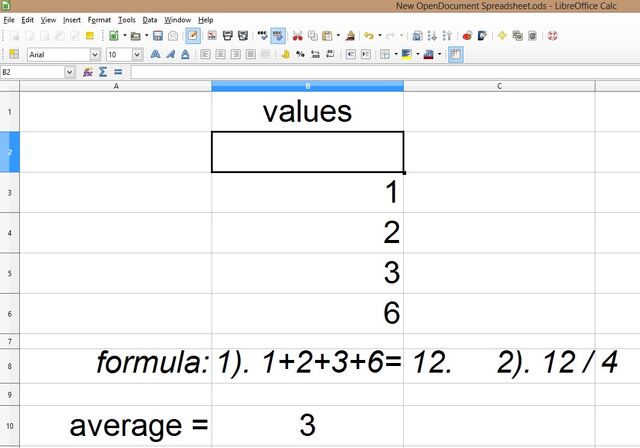Toggle Align Left
Image resolution: width=640 pixels, height=448 pixels.
coord(206,54)
